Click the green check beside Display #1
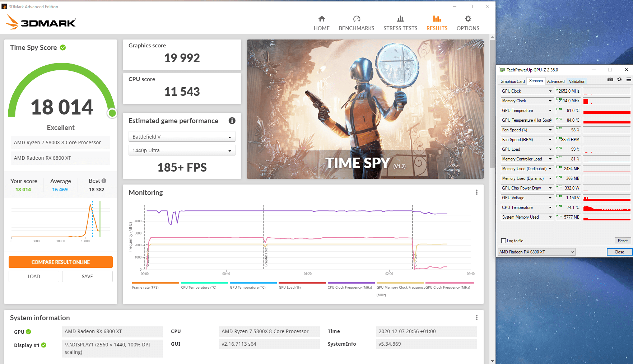This screenshot has height=364, width=633. click(x=43, y=345)
